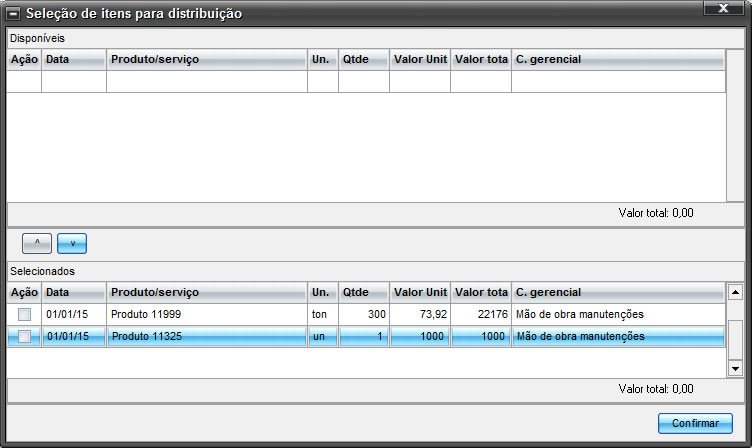Click the move down arrow button

point(72,243)
